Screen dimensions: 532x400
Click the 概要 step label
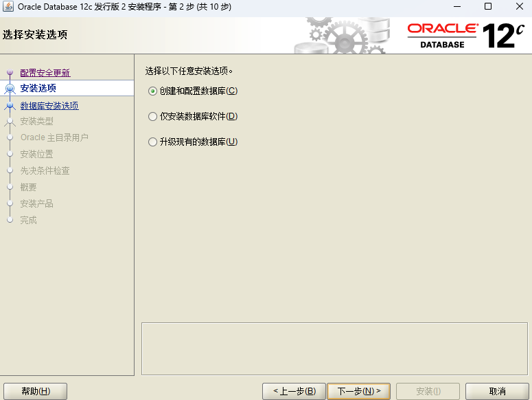click(28, 187)
